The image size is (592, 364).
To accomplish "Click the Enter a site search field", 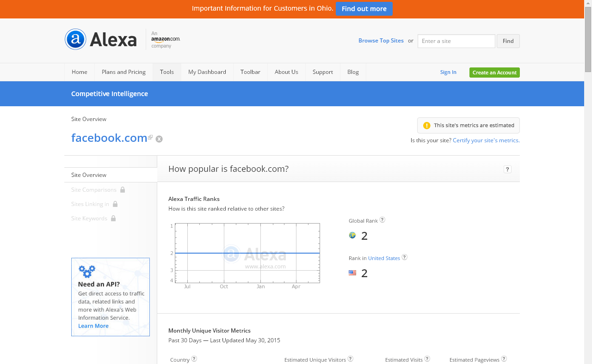I will tap(456, 41).
